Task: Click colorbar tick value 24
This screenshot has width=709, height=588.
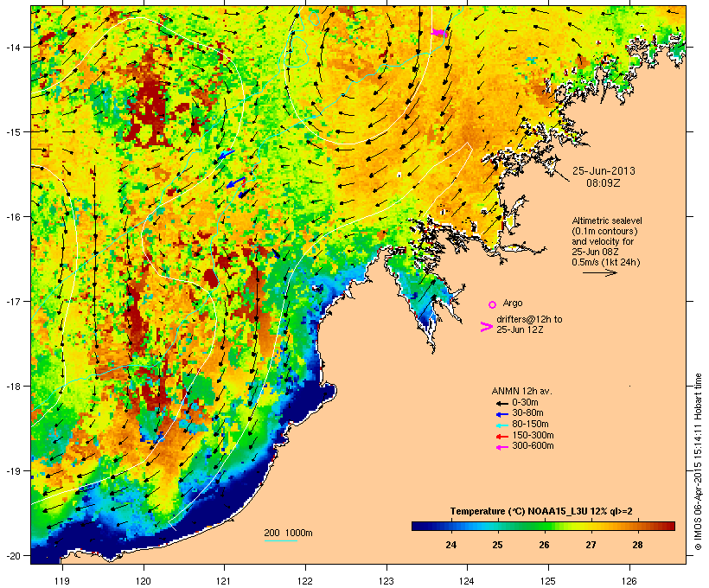Action: (450, 545)
